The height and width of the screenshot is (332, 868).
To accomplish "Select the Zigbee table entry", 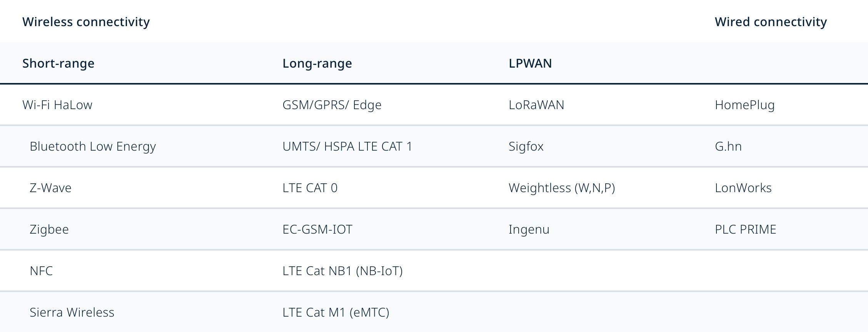I will coord(49,229).
